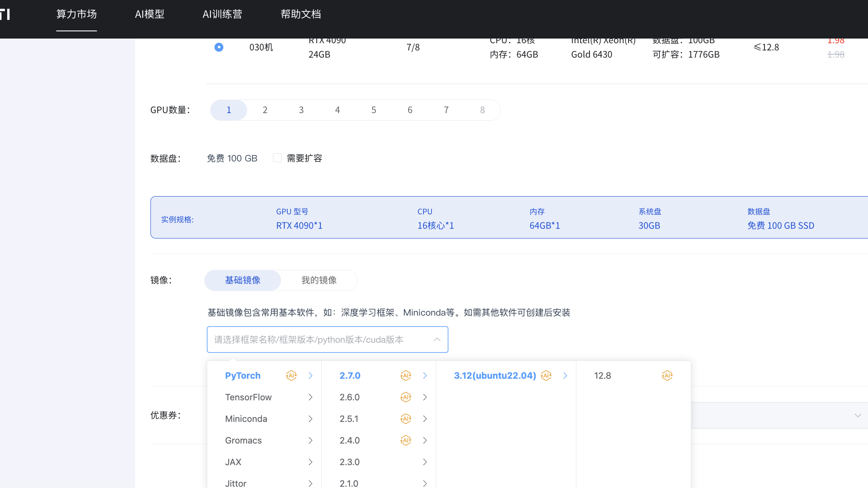Click the 64GB*1 memory spec value
The height and width of the screenshot is (488, 868).
pos(545,226)
